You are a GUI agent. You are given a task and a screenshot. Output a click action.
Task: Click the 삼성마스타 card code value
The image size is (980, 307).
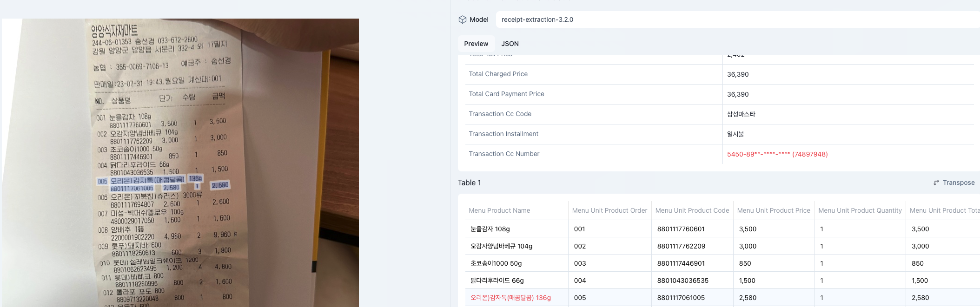click(741, 114)
